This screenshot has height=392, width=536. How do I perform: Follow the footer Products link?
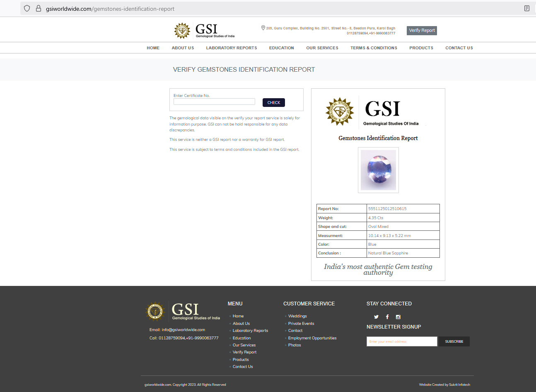tap(241, 360)
